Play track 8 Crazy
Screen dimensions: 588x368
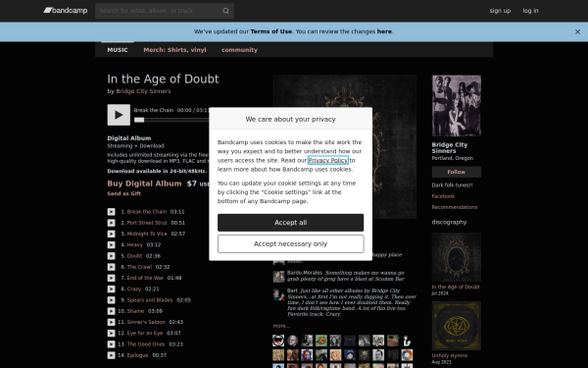(112, 289)
